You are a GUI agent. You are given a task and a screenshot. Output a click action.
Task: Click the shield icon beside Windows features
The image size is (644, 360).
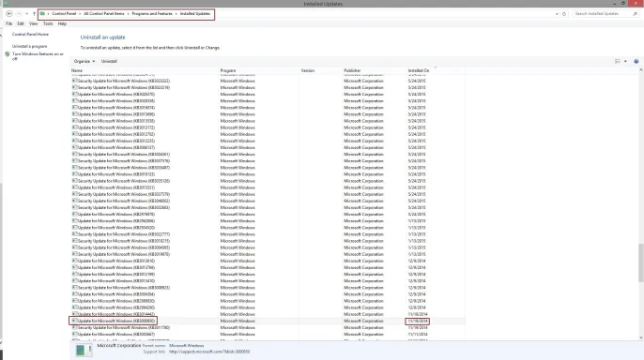pyautogui.click(x=8, y=54)
